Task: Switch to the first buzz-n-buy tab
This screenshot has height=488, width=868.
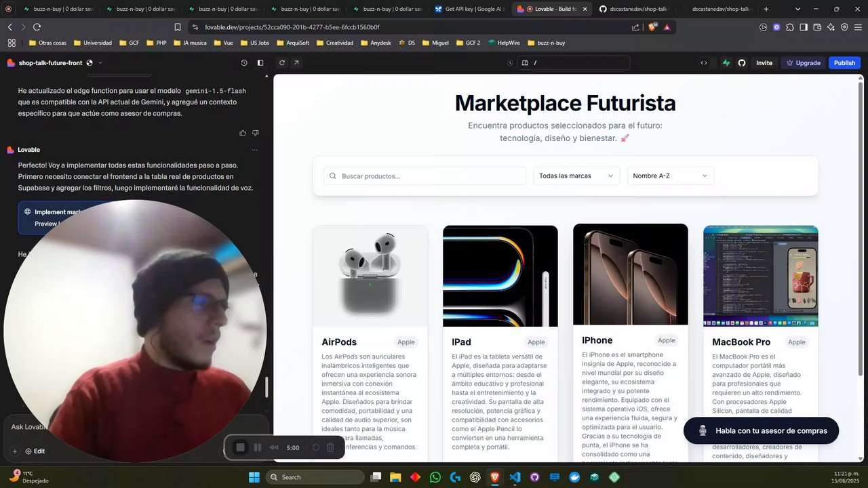Action: pyautogui.click(x=58, y=9)
